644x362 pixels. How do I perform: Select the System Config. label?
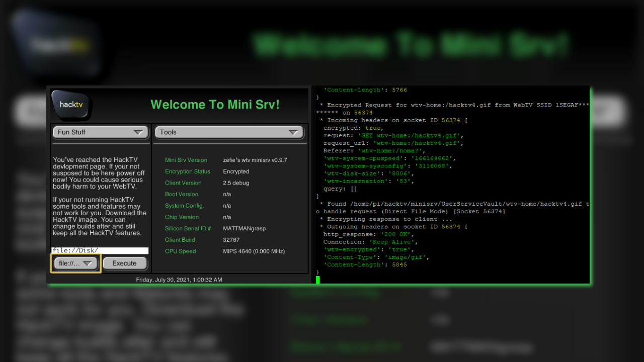pos(185,206)
